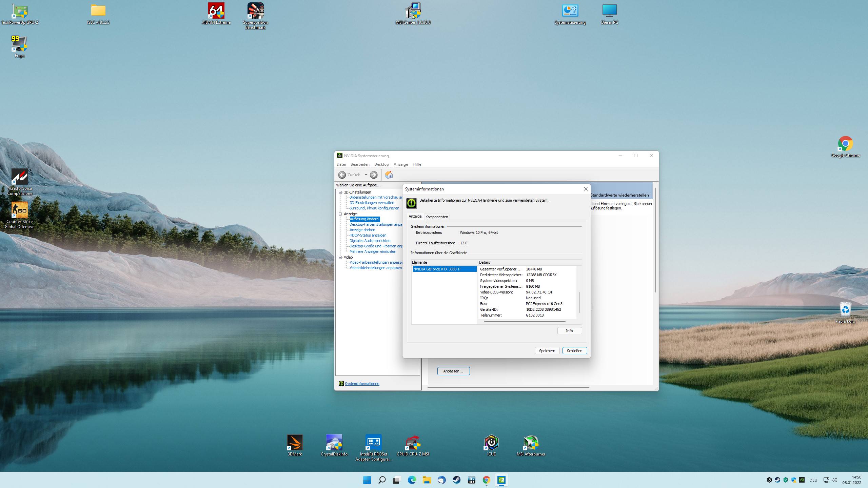
Task: Launch TechPowerUp GPU-Z from the desktop
Action: pyautogui.click(x=19, y=11)
